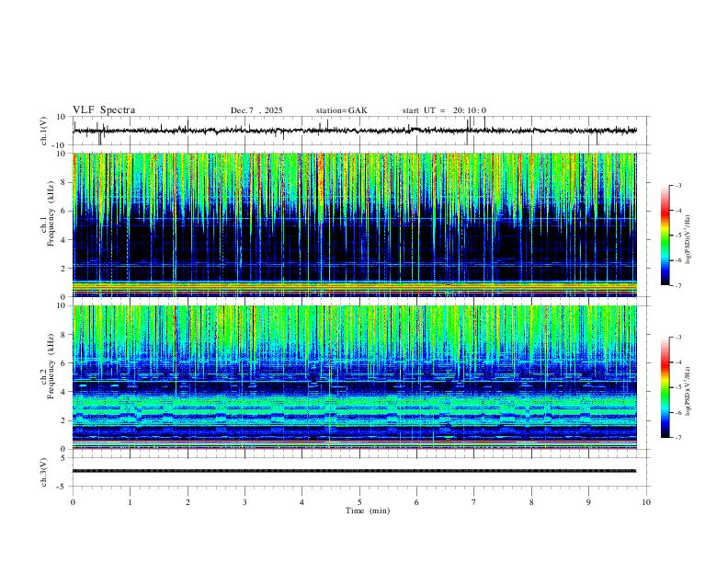Click the lower PSD color scale bar
Image resolution: width=728 pixels, height=563 pixels.
coord(665,387)
